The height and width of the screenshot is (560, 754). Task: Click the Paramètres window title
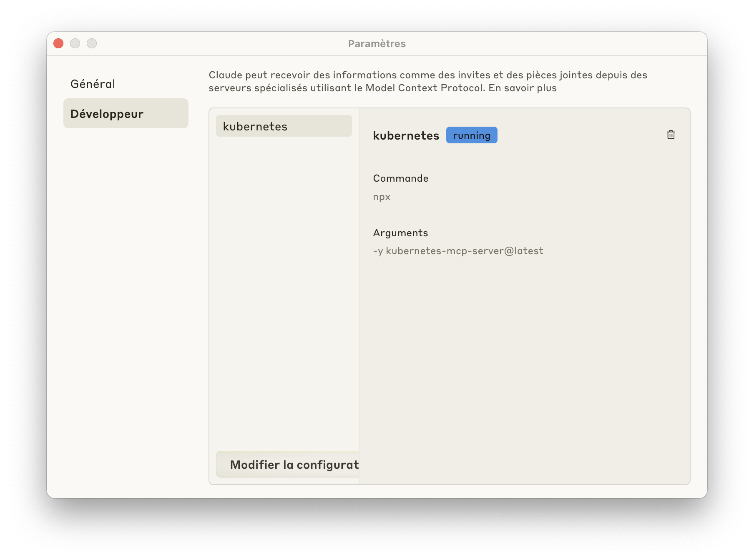pos(377,44)
